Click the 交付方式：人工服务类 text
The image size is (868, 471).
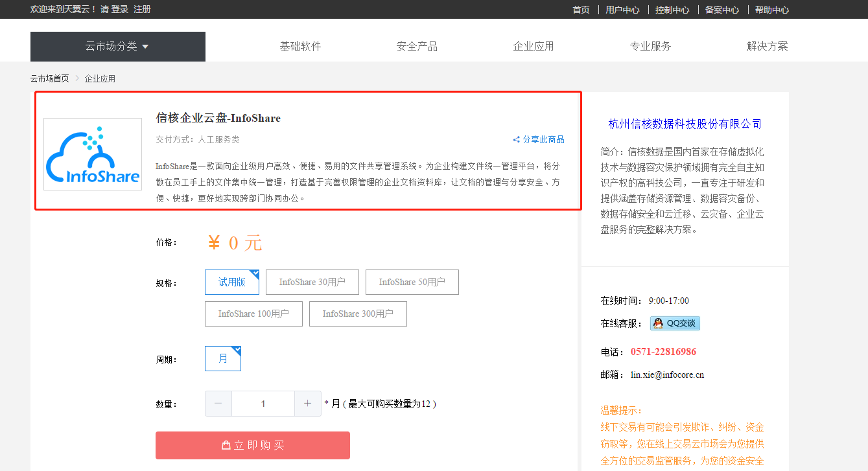198,139
